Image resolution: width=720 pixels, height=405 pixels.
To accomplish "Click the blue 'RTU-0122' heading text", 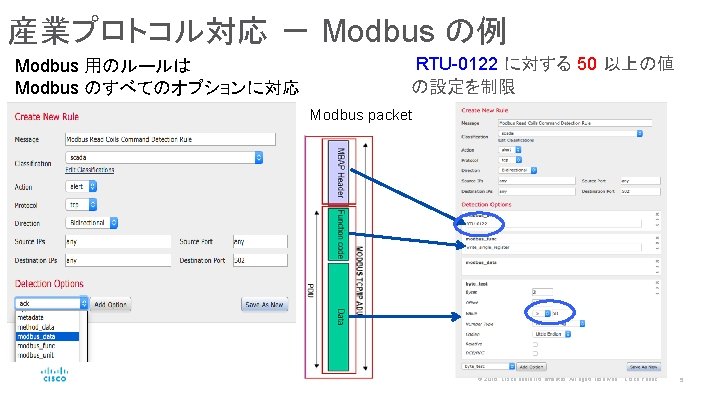I will (456, 63).
